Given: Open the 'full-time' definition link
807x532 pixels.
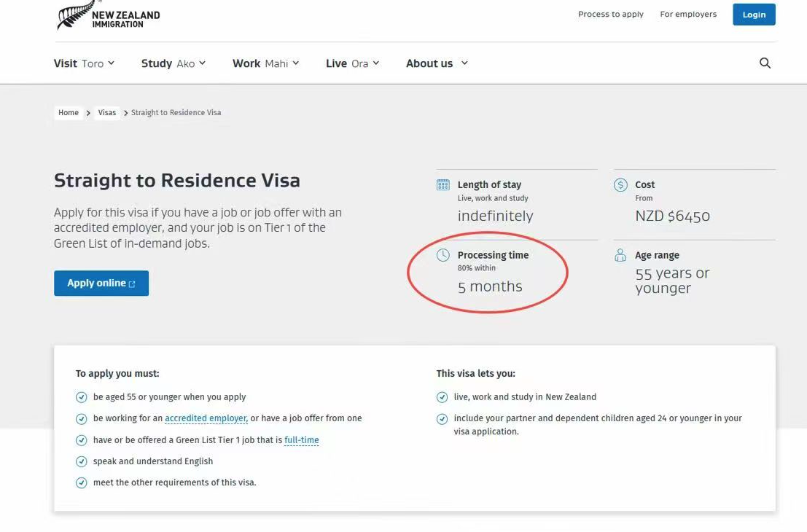Looking at the screenshot, I should [x=302, y=440].
